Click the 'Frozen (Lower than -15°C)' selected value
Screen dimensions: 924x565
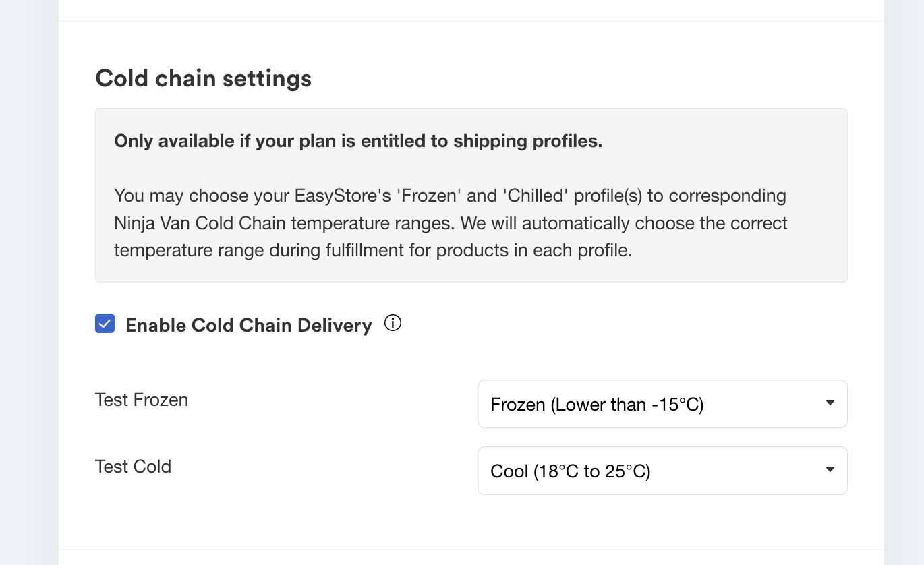tap(597, 405)
